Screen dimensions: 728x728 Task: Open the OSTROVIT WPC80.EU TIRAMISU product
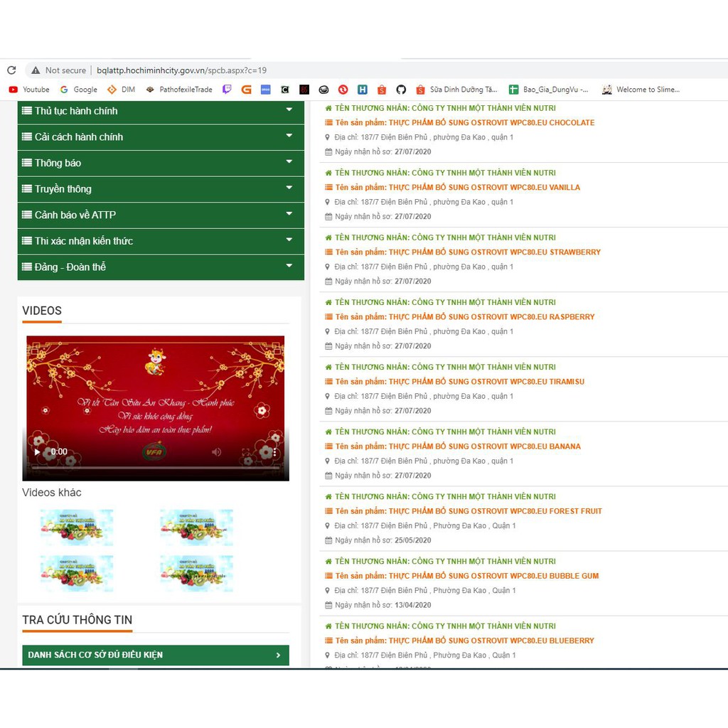(460, 382)
